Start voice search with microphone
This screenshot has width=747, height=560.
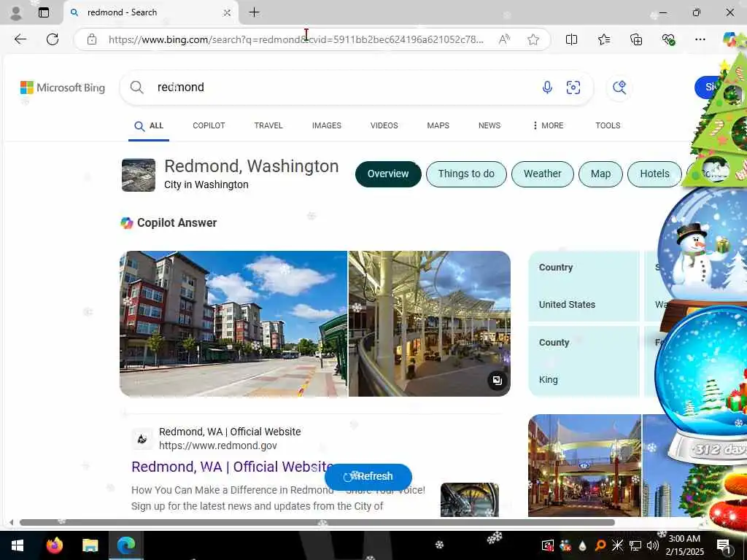click(547, 87)
